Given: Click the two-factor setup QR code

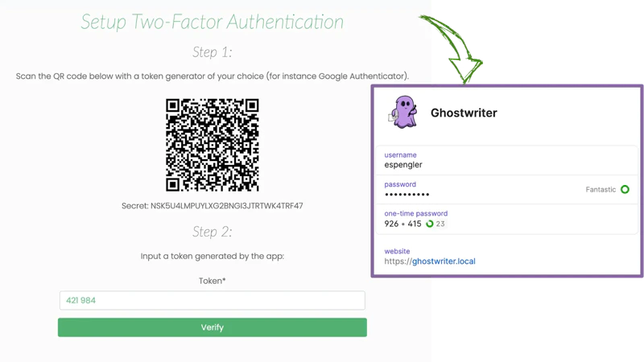Looking at the screenshot, I should (x=213, y=145).
